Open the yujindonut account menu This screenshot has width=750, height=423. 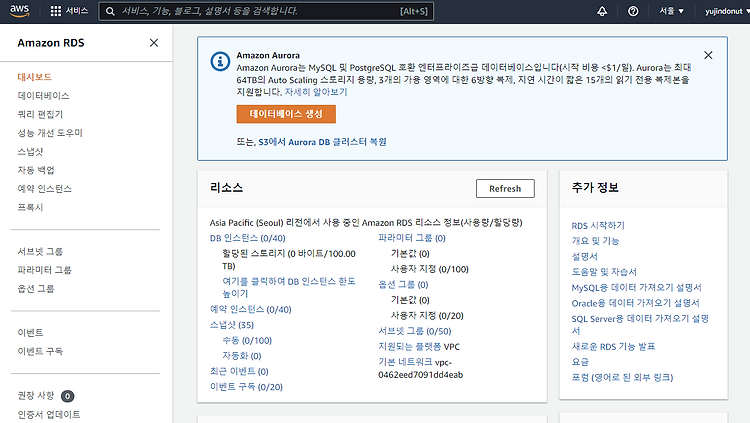click(726, 11)
